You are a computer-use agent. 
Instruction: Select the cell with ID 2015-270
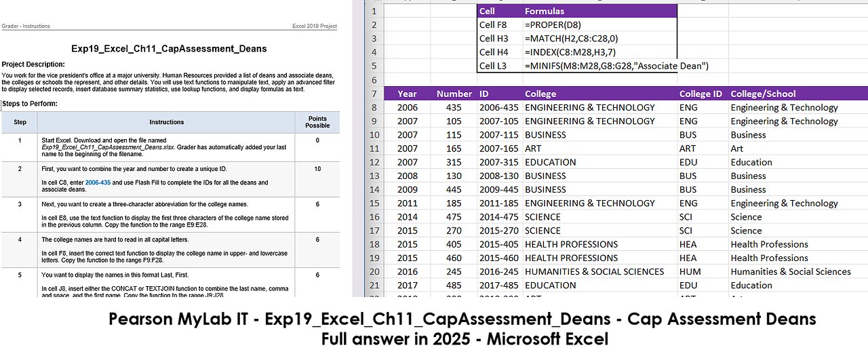coord(500,231)
